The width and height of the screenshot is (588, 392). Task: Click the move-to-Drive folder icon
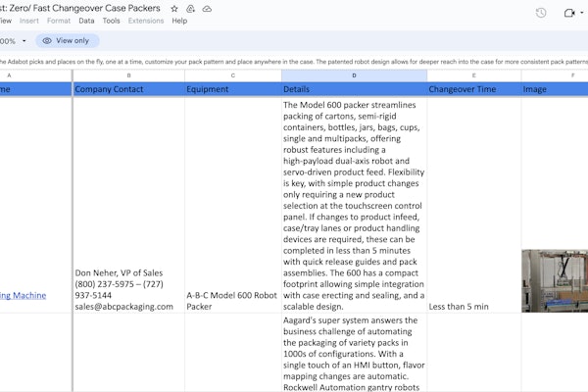click(189, 8)
